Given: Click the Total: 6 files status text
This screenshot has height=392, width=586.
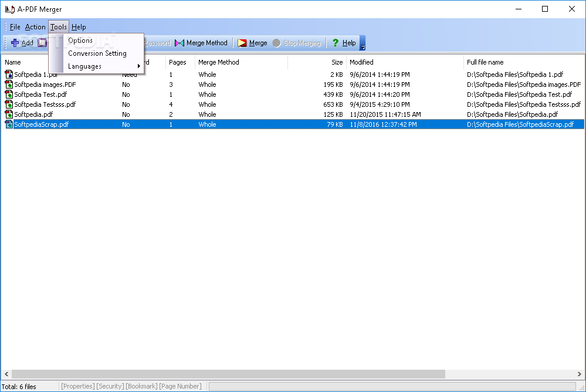Looking at the screenshot, I should point(19,387).
